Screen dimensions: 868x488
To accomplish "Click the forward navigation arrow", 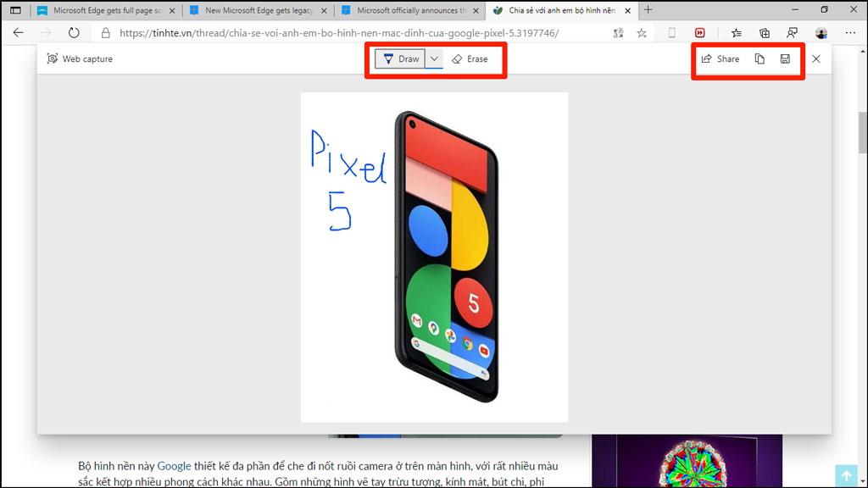I will 46,33.
